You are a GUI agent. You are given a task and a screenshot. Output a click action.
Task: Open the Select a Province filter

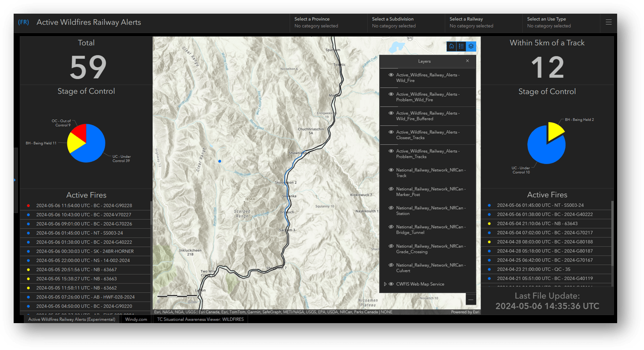point(328,22)
